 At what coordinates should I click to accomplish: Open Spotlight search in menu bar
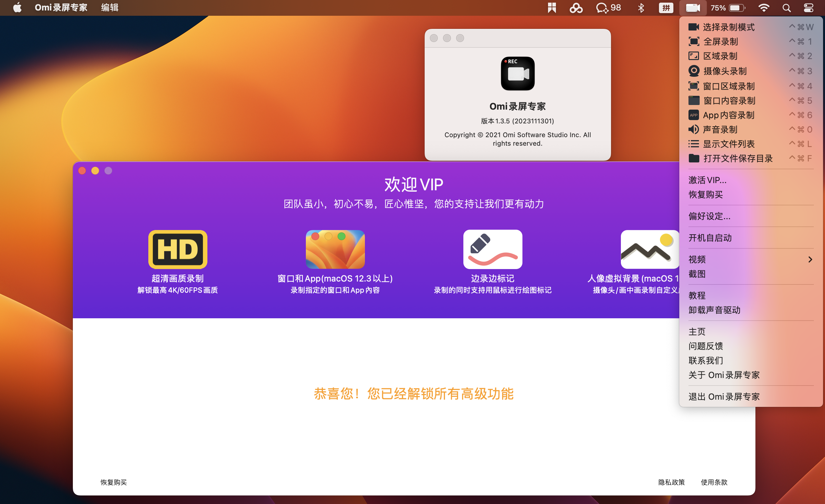pyautogui.click(x=787, y=8)
